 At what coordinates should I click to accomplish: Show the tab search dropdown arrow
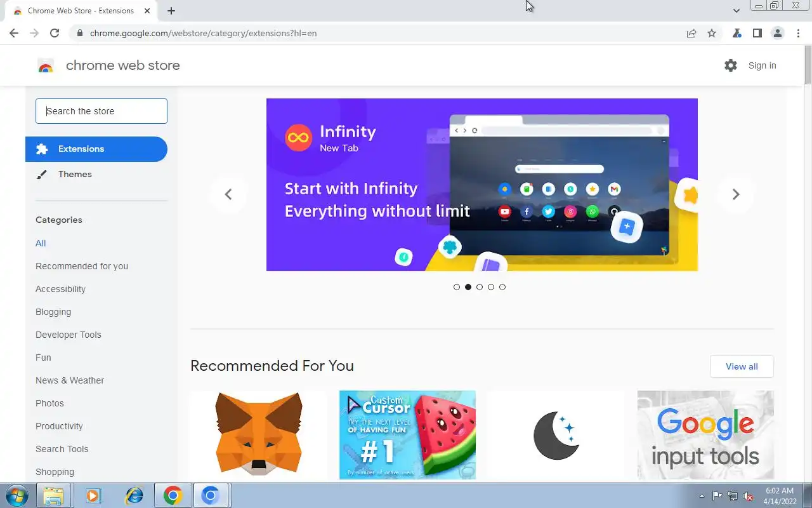pyautogui.click(x=737, y=11)
